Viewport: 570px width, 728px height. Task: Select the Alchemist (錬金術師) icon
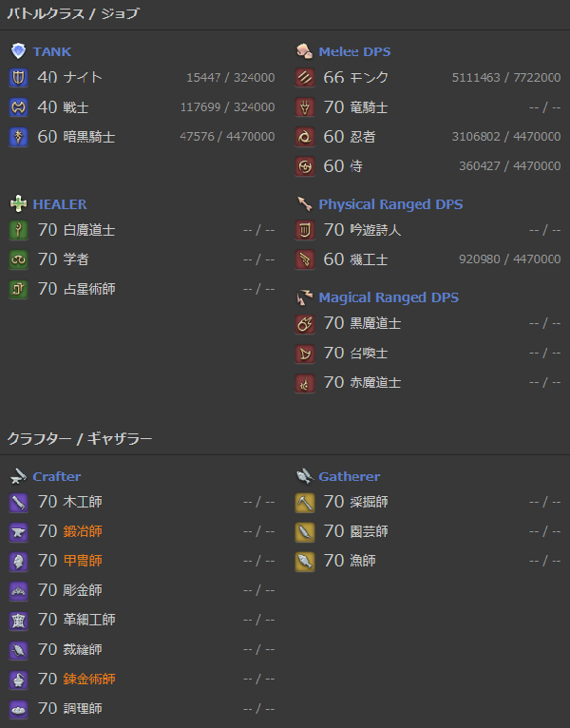tap(19, 680)
